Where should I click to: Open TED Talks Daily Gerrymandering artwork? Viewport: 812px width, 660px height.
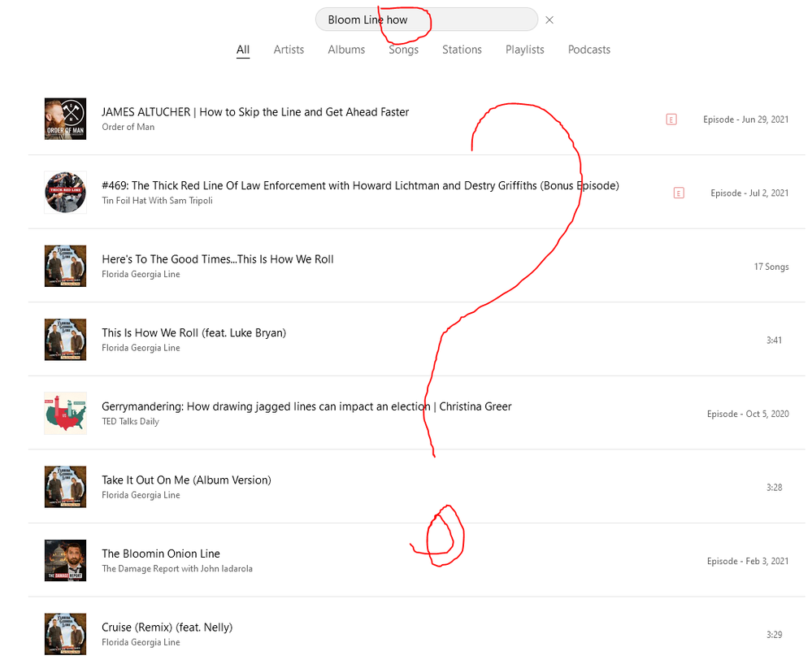pos(65,413)
